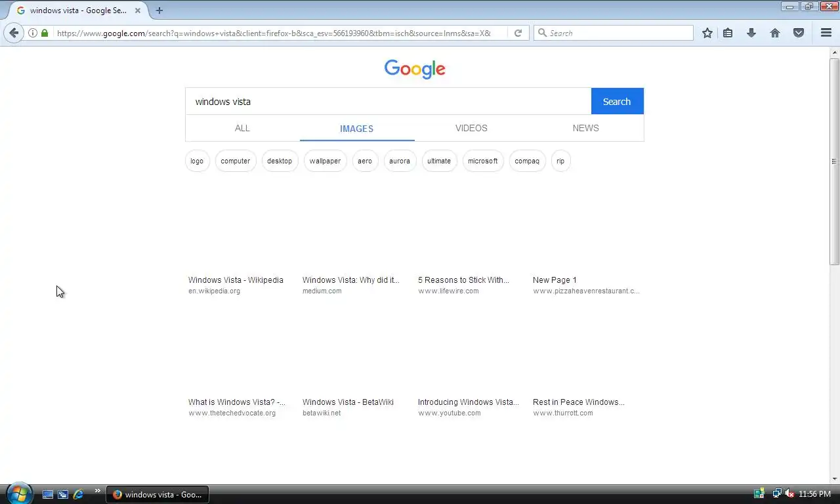This screenshot has width=840, height=504.
Task: Click Show Desktop quick launch icon
Action: (x=48, y=494)
